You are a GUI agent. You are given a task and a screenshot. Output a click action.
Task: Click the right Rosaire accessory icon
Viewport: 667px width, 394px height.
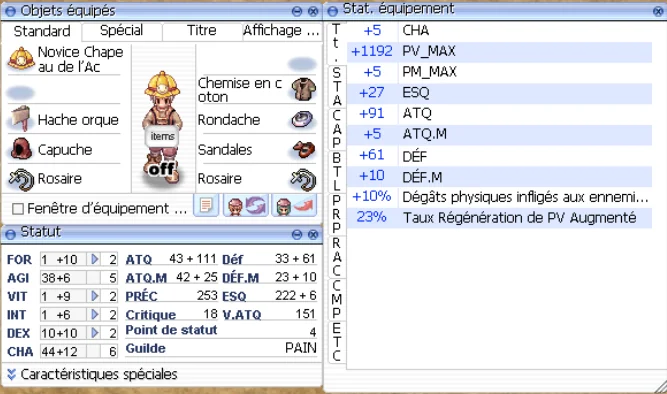click(303, 179)
